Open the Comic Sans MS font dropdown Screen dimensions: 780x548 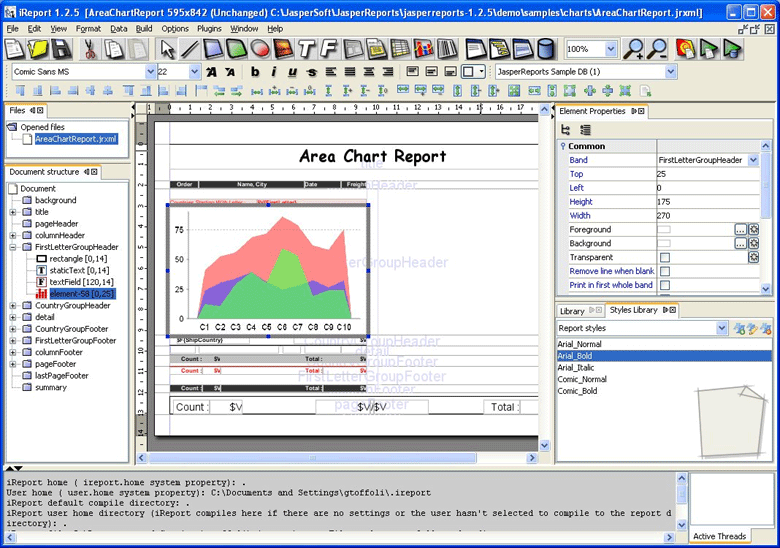click(x=151, y=72)
